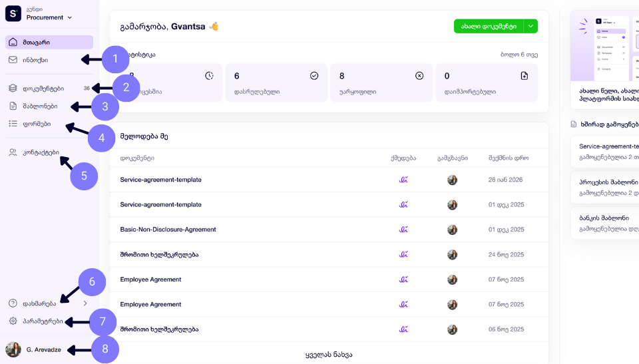639x364 pixels.
Task: Click ყველას ნახვა view all link
Action: [x=329, y=355]
